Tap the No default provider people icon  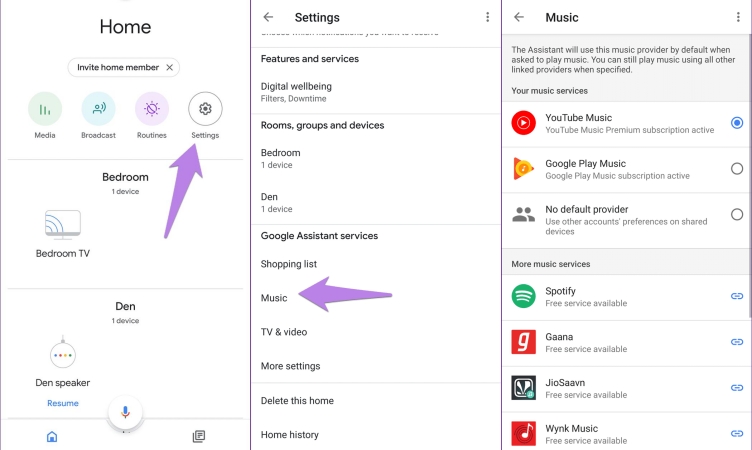[523, 214]
